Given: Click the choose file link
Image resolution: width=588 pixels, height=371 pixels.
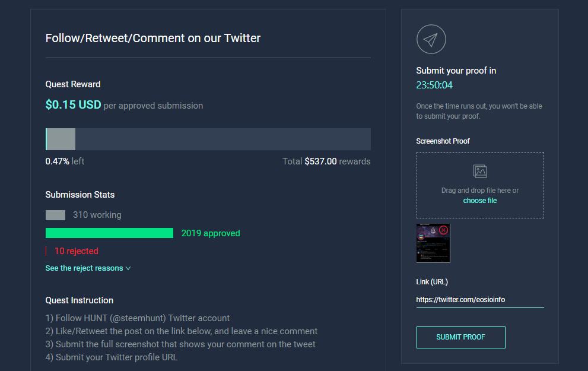Looking at the screenshot, I should coord(479,201).
